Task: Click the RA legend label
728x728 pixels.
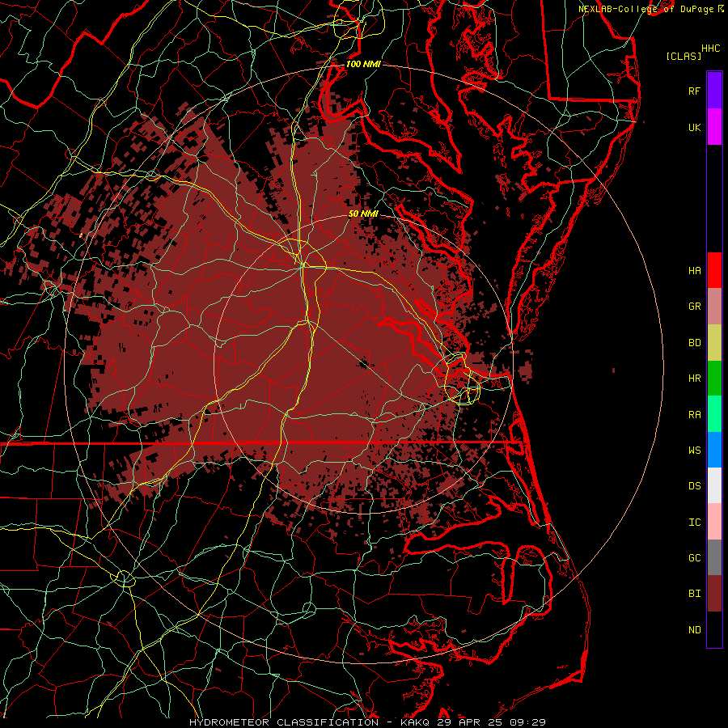Action: click(x=694, y=415)
